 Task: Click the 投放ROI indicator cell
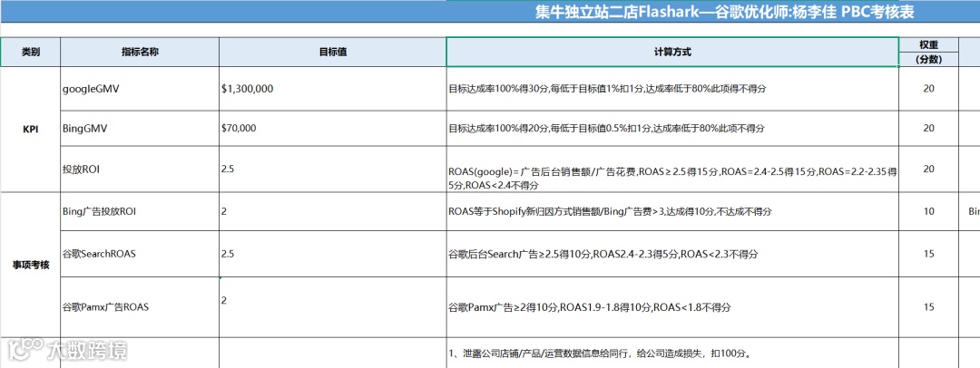coord(140,169)
